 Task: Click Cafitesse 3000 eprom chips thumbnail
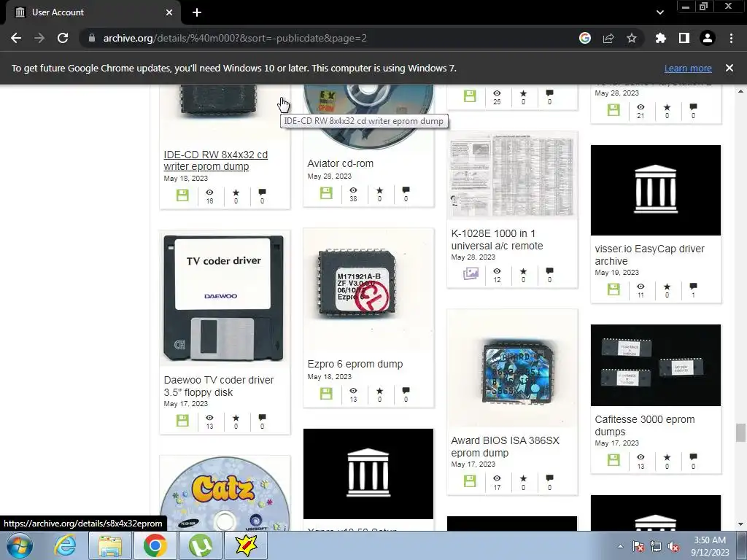coord(656,365)
